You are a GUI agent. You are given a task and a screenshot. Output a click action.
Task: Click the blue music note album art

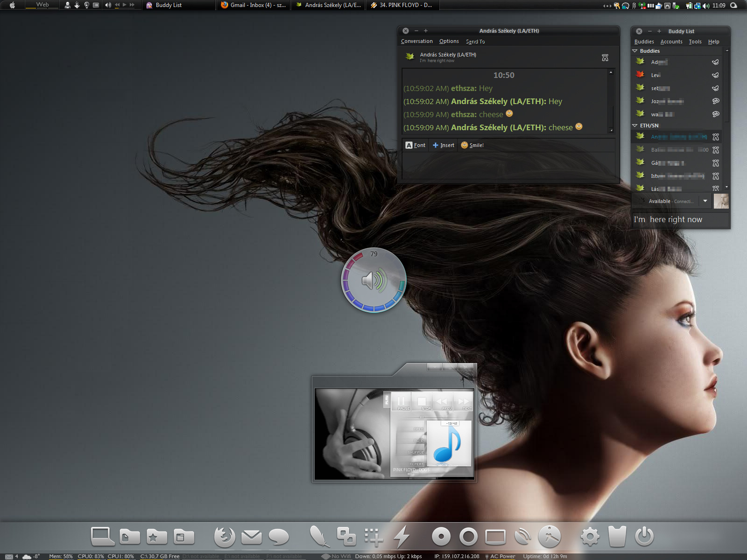pos(449,443)
